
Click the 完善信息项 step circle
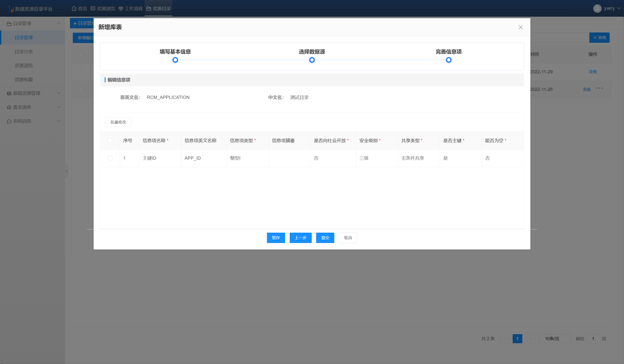coord(449,60)
